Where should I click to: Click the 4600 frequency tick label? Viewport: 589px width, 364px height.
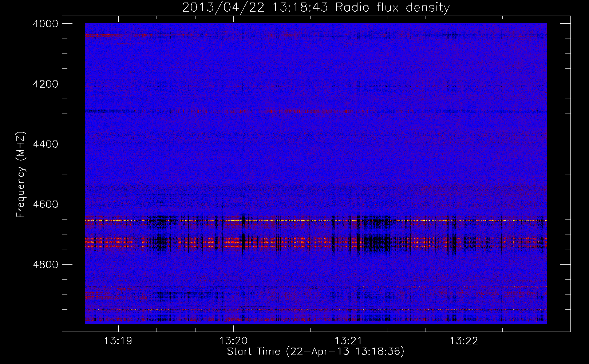(46, 204)
